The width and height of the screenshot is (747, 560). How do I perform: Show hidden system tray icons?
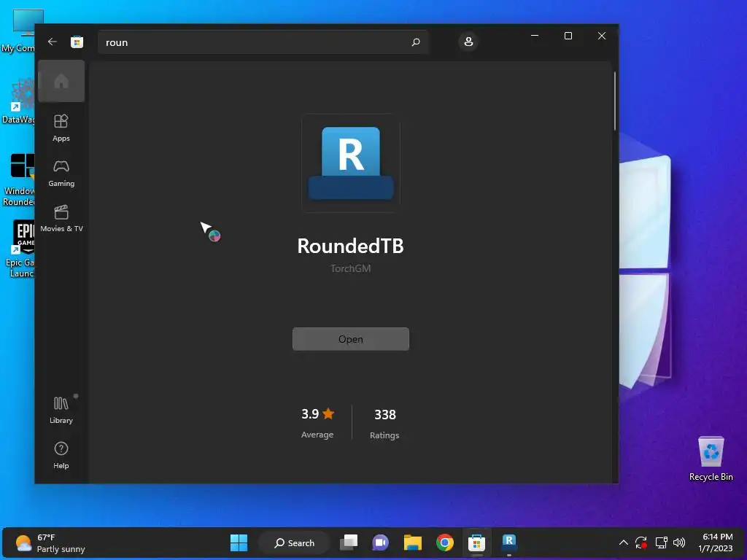click(x=623, y=542)
